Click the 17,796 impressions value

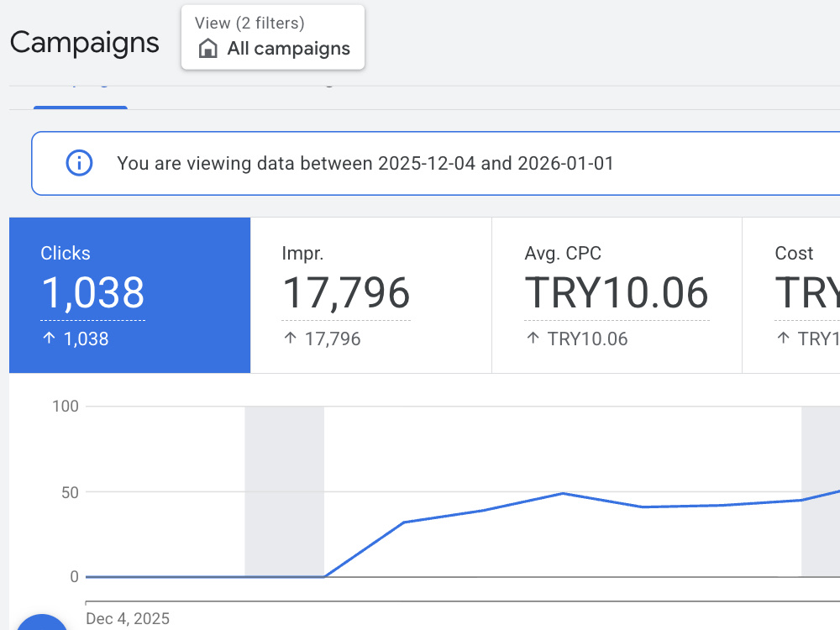346,292
